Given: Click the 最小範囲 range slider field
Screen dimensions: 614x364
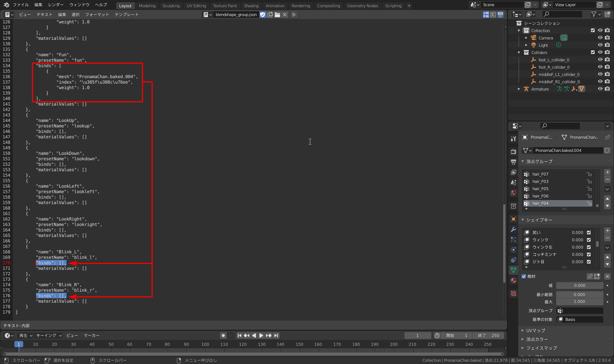Looking at the screenshot, I should [580, 295].
